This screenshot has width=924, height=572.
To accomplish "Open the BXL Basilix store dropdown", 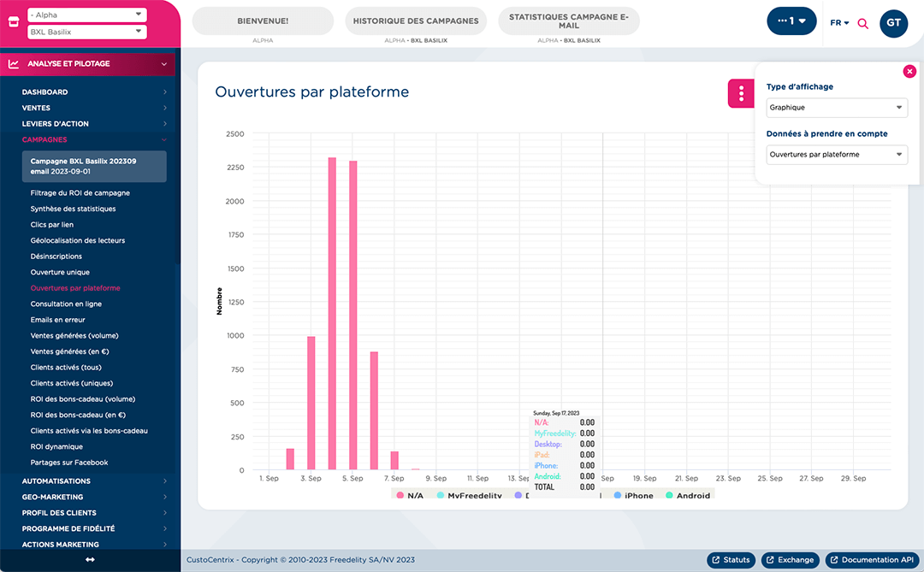I will click(x=86, y=32).
